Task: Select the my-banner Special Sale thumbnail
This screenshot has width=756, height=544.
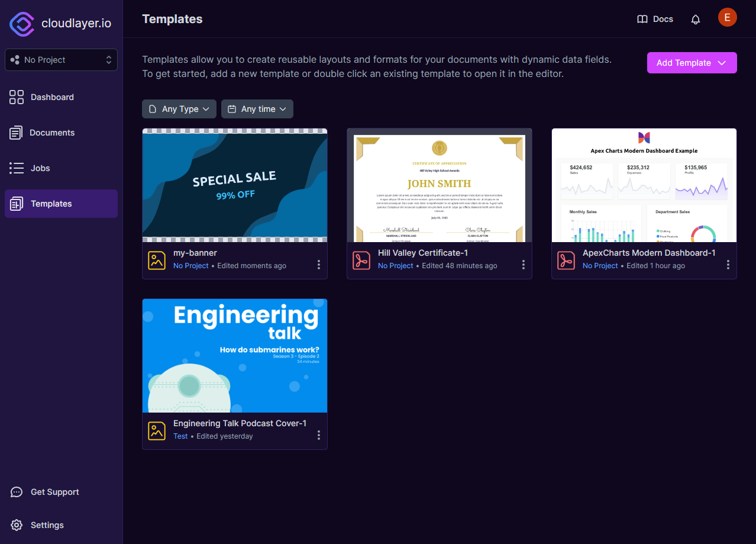Action: [x=235, y=185]
